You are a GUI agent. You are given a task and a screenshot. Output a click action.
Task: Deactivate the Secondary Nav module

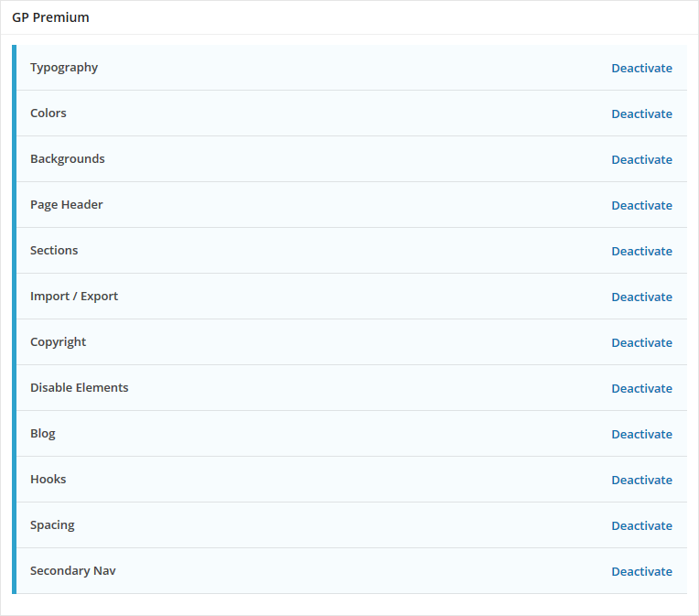(641, 572)
